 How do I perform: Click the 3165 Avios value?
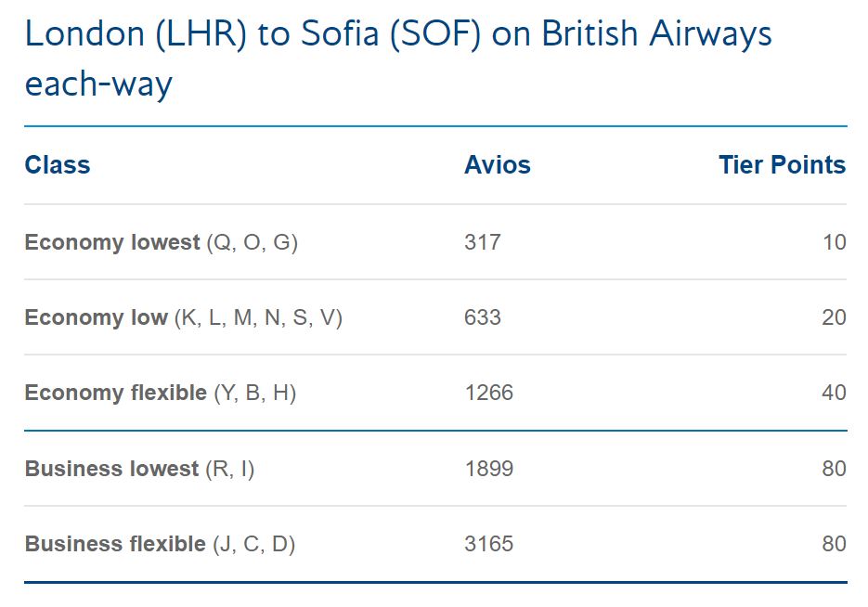[x=489, y=544]
